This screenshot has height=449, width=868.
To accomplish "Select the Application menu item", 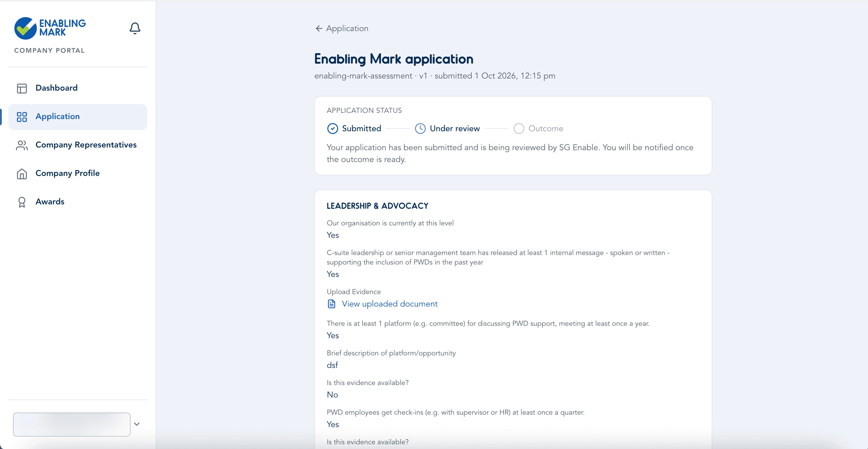I will [78, 117].
